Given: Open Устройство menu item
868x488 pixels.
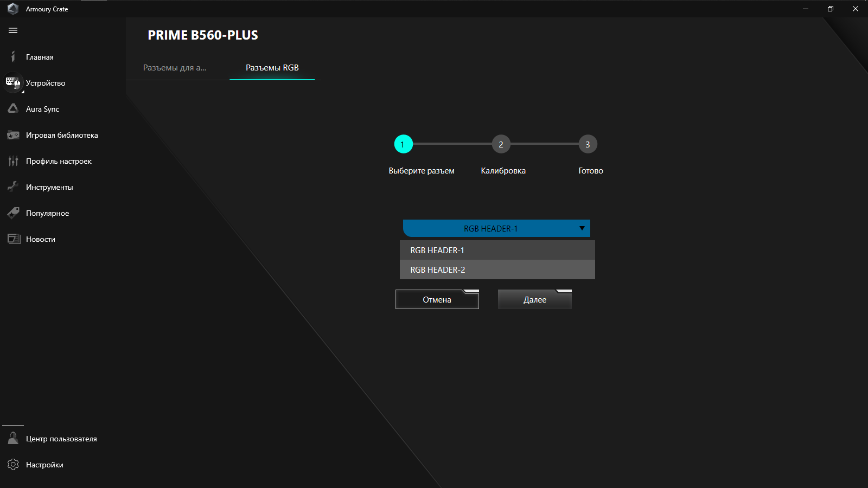Looking at the screenshot, I should point(46,83).
